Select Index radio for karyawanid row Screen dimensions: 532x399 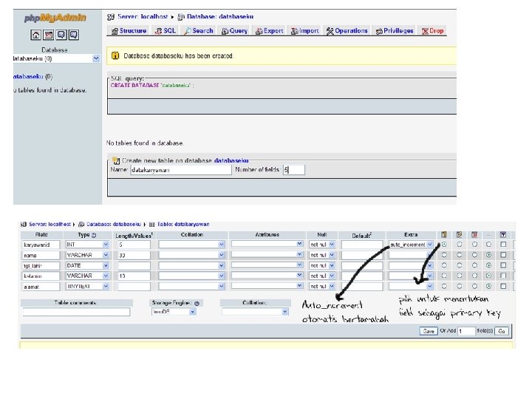point(460,245)
